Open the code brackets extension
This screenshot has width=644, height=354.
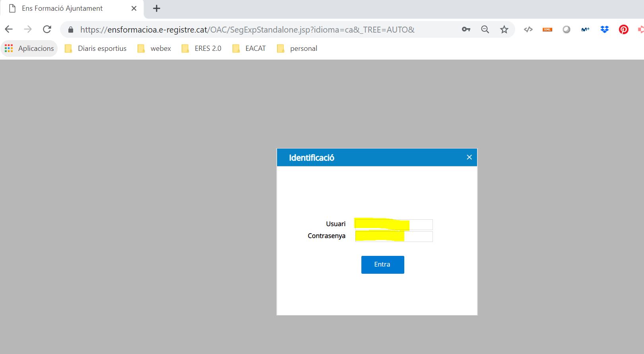point(528,29)
